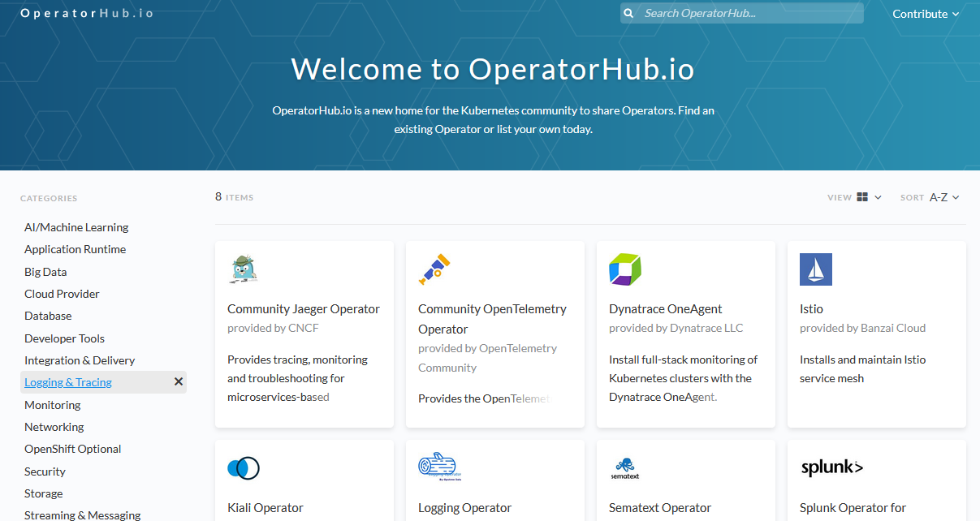Click the Logging & Tracing category link

(68, 382)
